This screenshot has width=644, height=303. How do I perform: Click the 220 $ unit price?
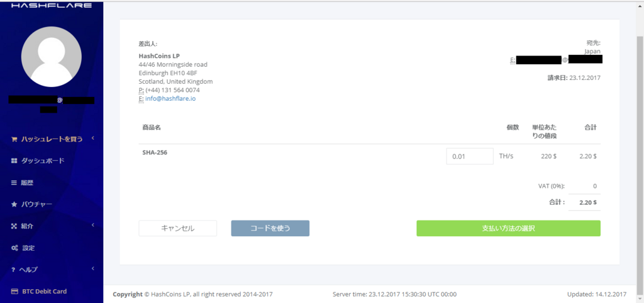pos(550,156)
